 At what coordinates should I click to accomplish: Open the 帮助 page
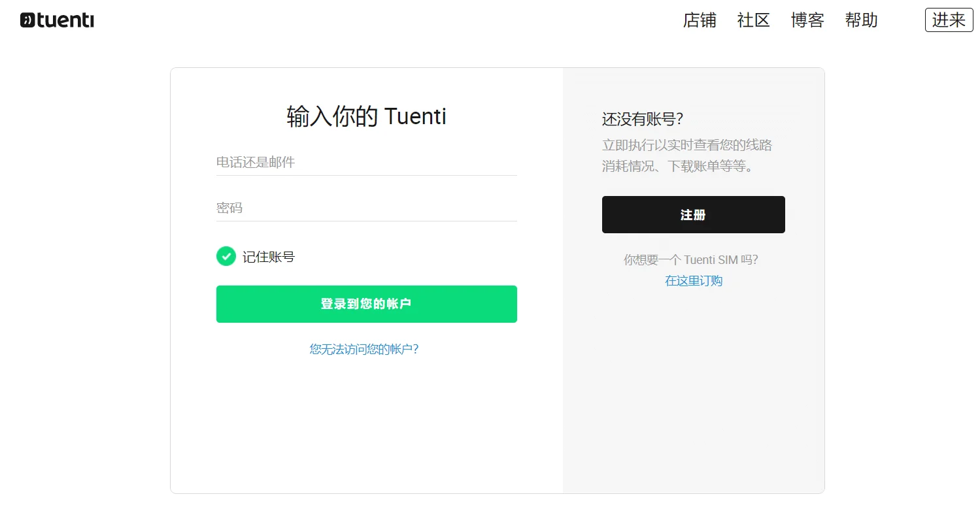point(861,20)
